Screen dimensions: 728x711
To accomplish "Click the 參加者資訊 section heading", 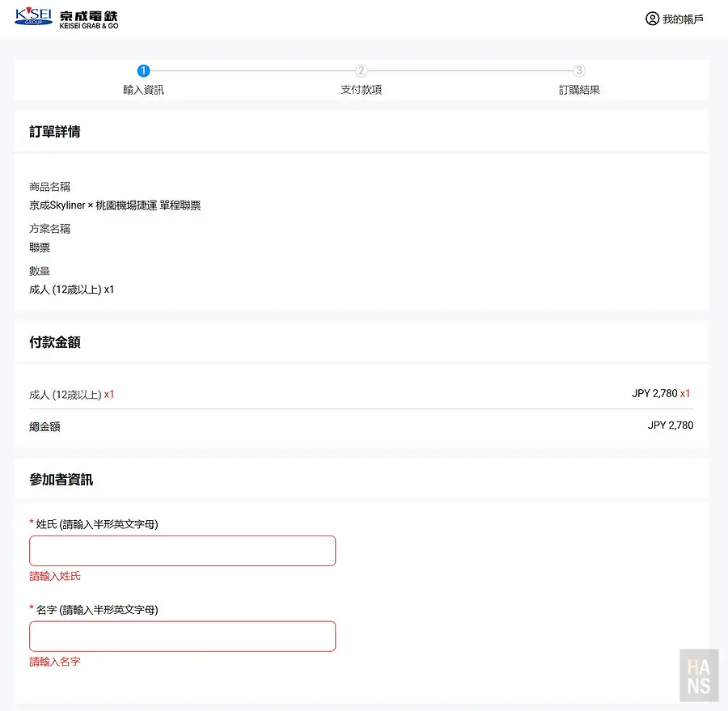I will [x=61, y=480].
